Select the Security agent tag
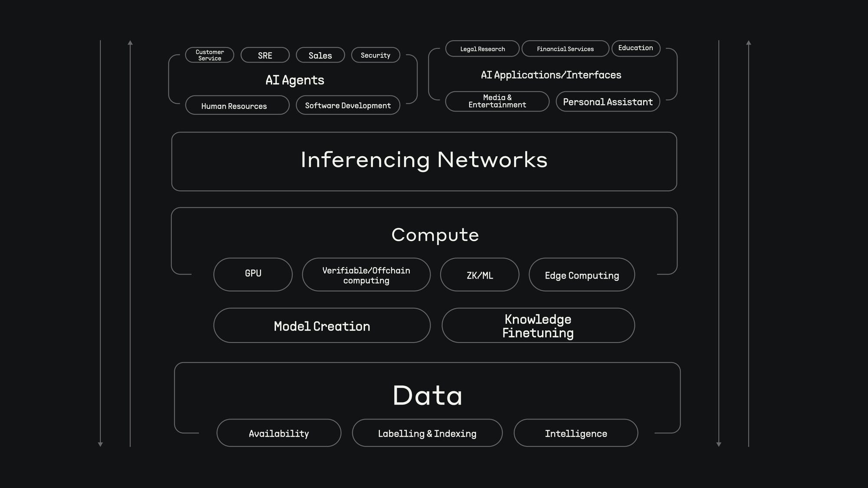868x488 pixels. pos(375,55)
